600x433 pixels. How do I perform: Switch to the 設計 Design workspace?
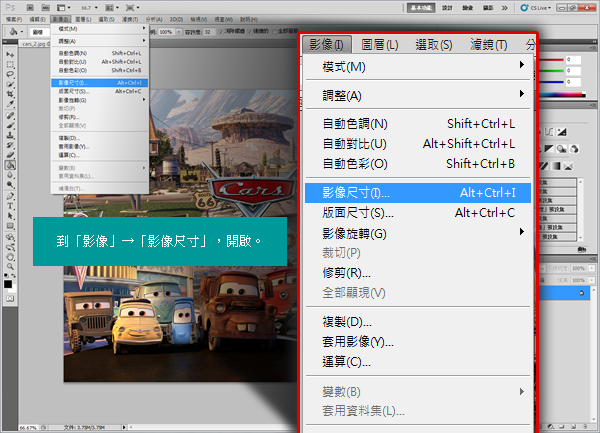coord(447,8)
